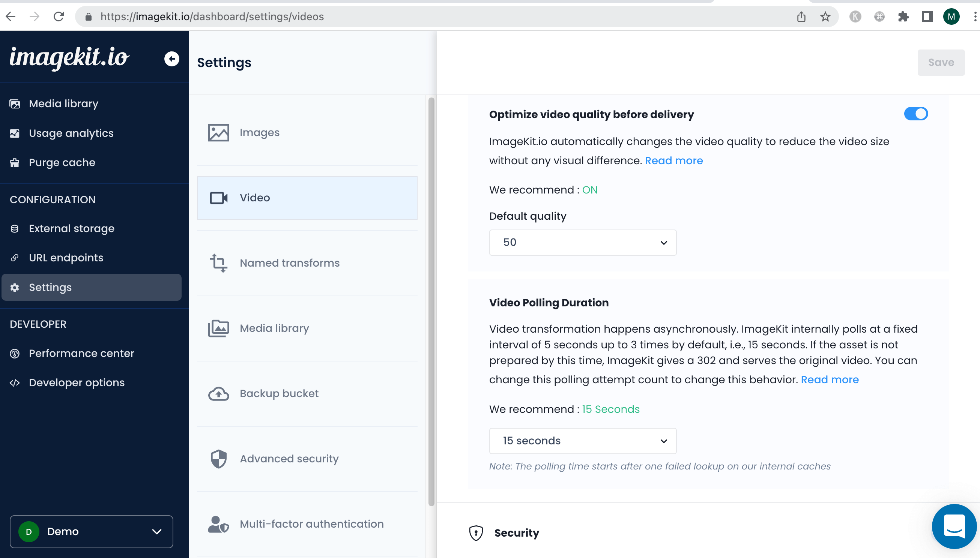
Task: Click the URL endpoints icon
Action: (15, 257)
